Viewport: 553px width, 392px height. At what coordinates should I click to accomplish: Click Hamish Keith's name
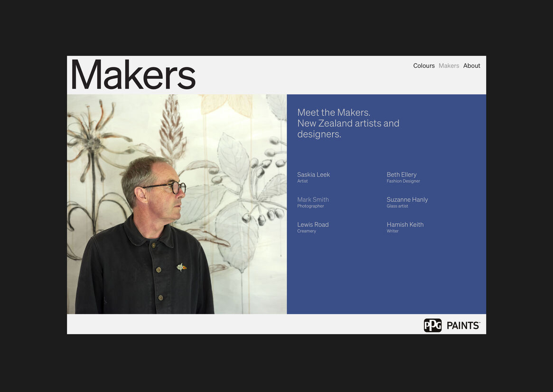405,224
